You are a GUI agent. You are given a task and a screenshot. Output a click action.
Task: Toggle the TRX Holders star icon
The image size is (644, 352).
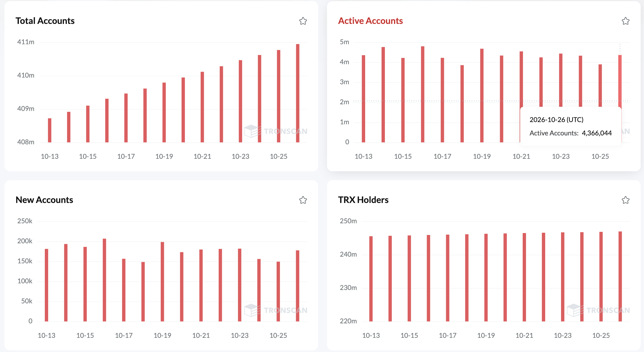(x=626, y=200)
